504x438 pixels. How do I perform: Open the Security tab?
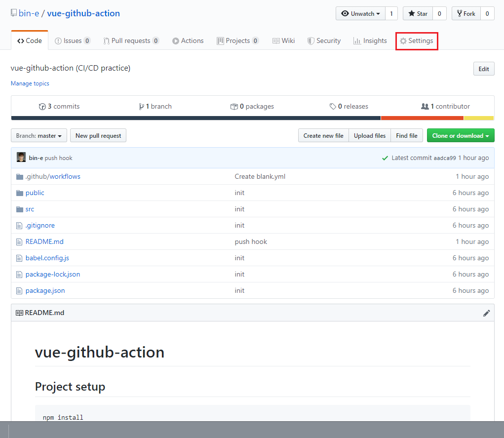coord(324,41)
